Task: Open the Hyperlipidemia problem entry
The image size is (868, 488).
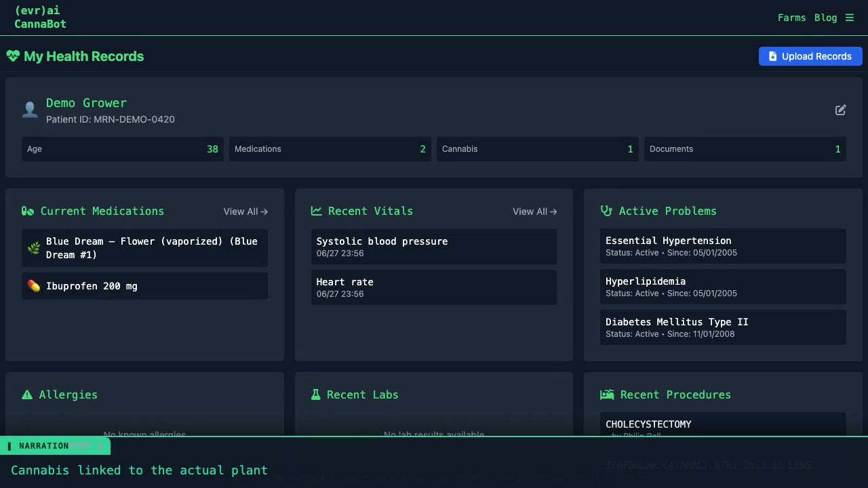Action: 723,287
